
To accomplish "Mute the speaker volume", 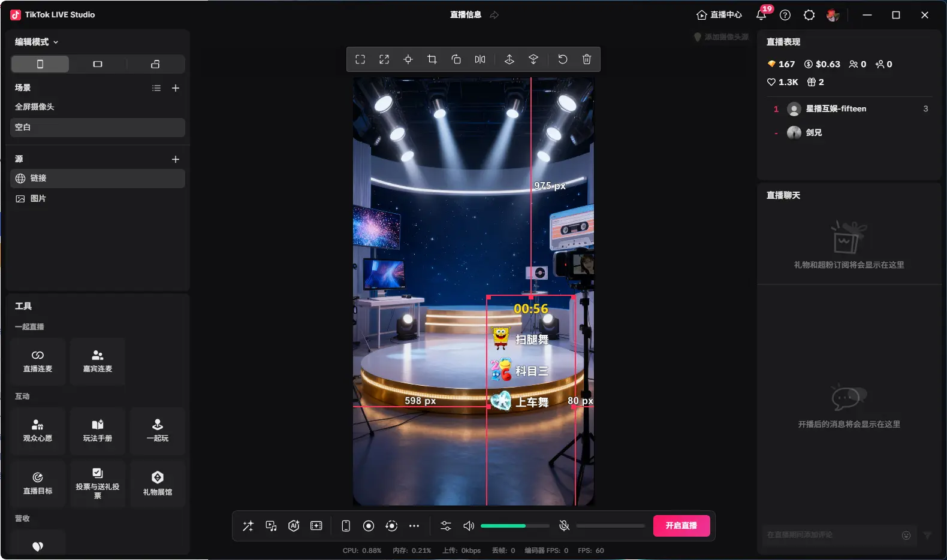I will 469,526.
